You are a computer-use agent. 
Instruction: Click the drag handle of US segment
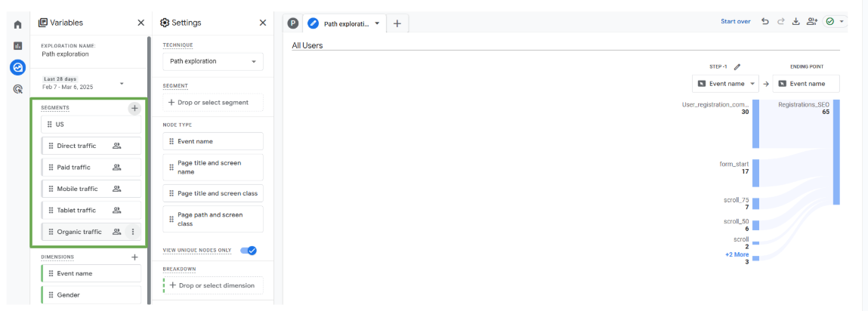point(50,125)
